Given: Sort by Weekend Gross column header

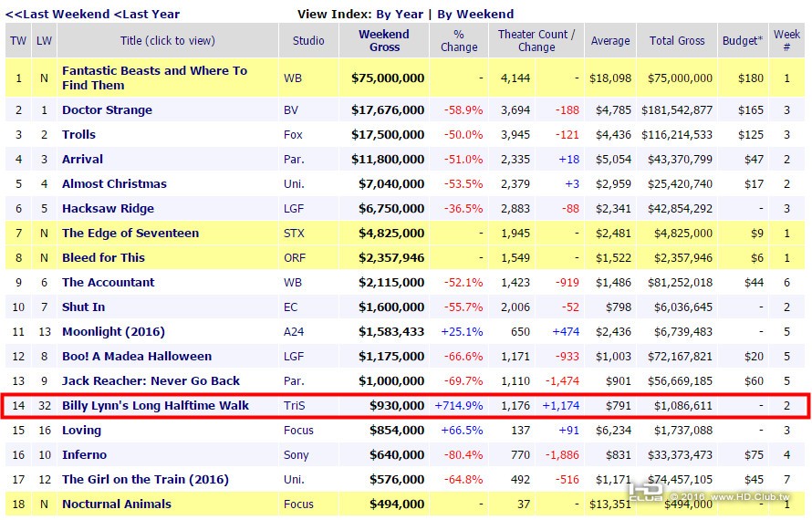Looking at the screenshot, I should [383, 41].
